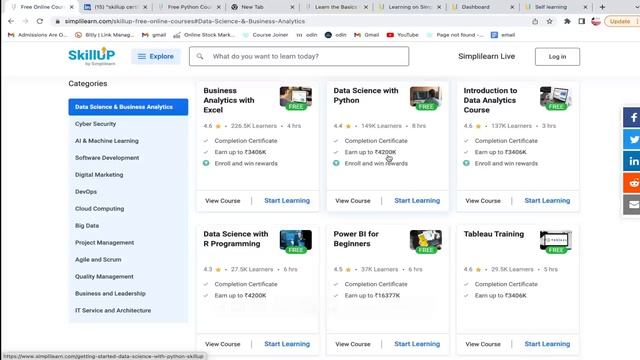
Task: Start Learning Data Science with Python
Action: [x=417, y=200]
